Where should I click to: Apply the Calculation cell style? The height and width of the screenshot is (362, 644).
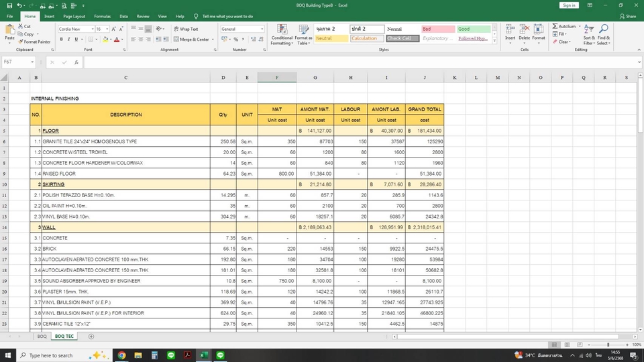pos(367,39)
